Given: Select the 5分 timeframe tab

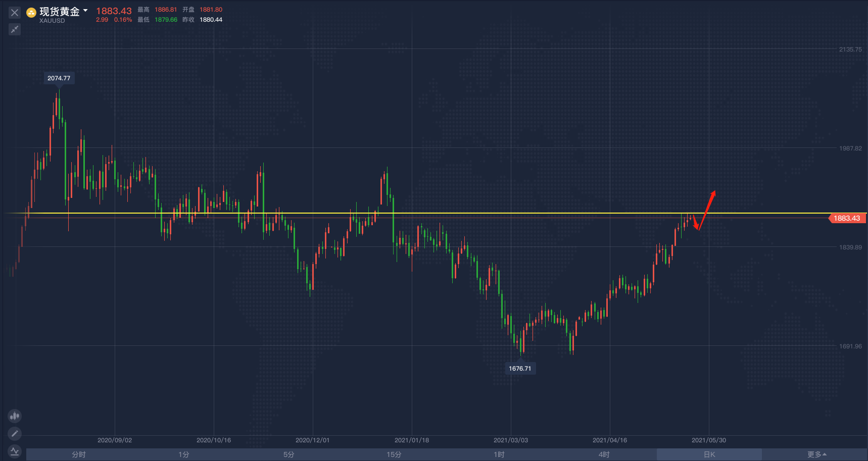Looking at the screenshot, I should (289, 454).
